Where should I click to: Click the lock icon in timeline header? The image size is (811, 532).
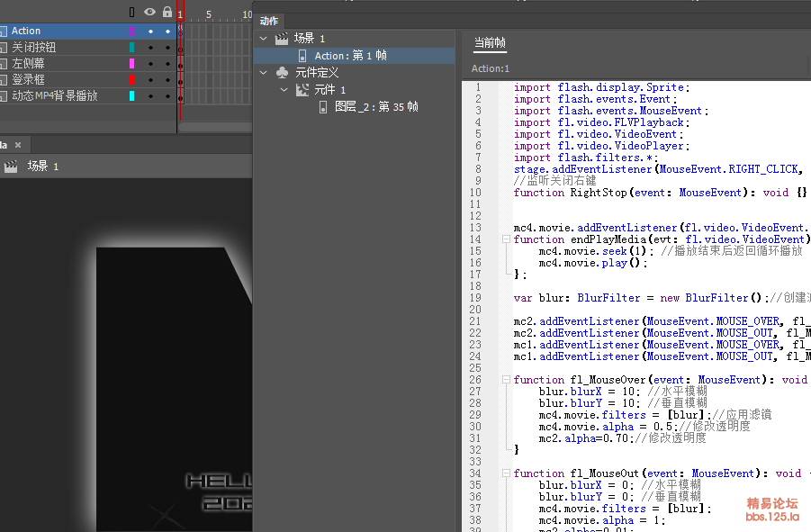click(167, 13)
